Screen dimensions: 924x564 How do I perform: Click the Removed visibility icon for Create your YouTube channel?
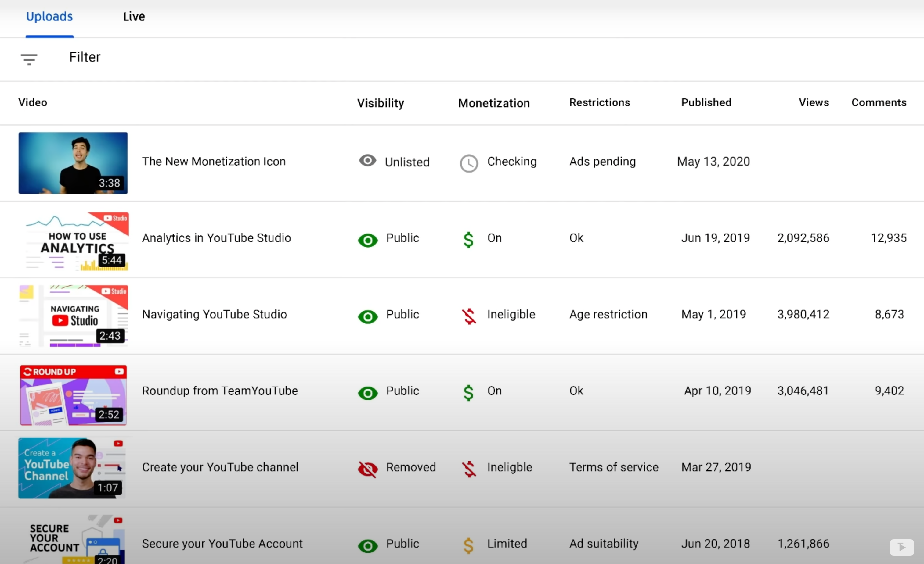368,468
